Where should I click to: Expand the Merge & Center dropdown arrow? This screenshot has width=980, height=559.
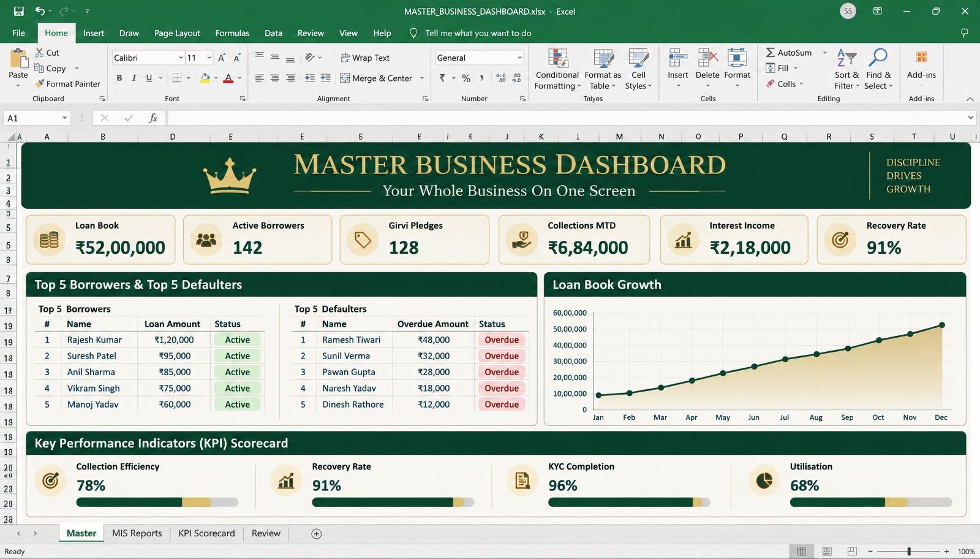[422, 78]
